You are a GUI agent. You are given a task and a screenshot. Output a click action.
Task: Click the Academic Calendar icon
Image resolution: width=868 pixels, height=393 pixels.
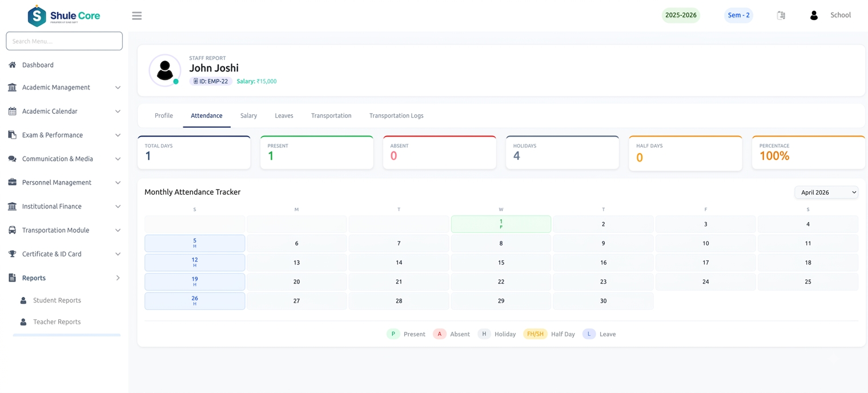(x=12, y=111)
